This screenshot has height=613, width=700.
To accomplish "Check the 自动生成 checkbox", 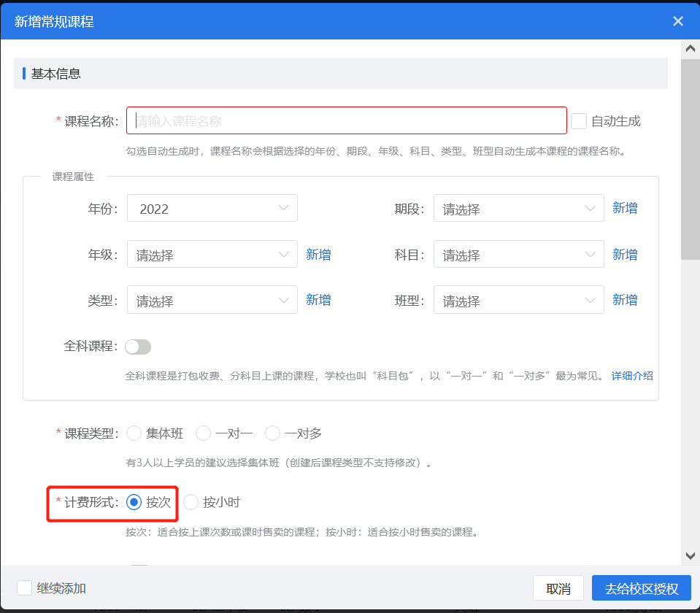I will click(x=579, y=121).
